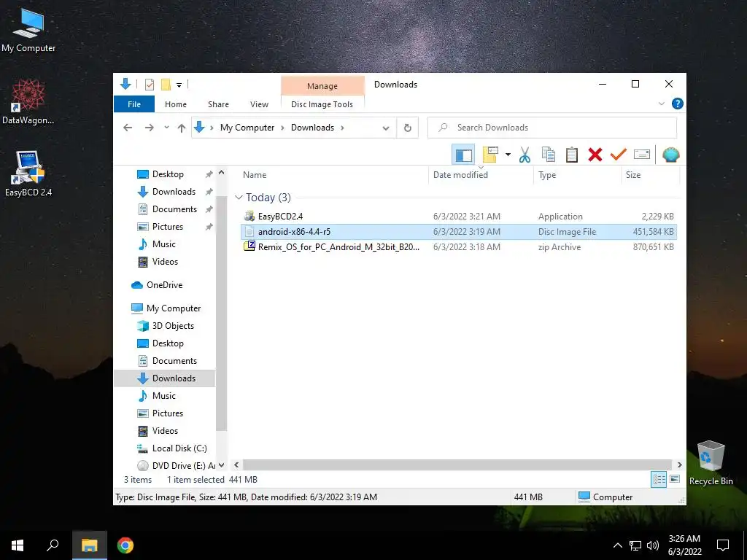Refresh the Downloads folder

click(407, 128)
